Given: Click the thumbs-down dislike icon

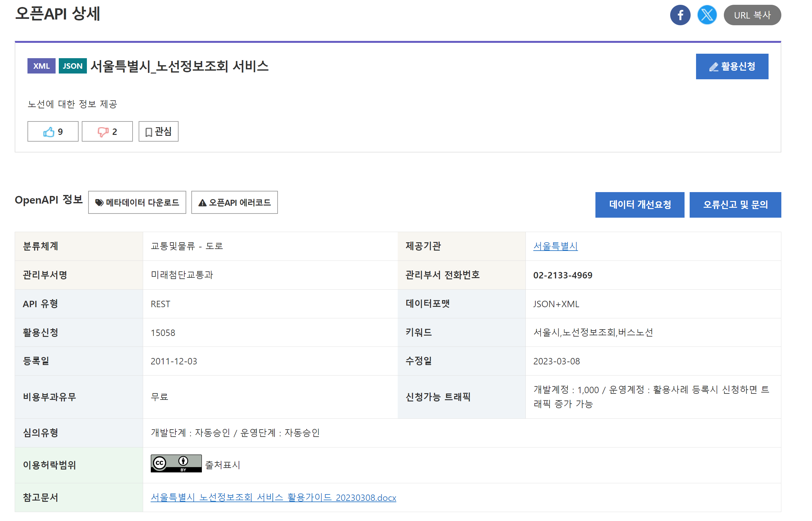Looking at the screenshot, I should (103, 132).
